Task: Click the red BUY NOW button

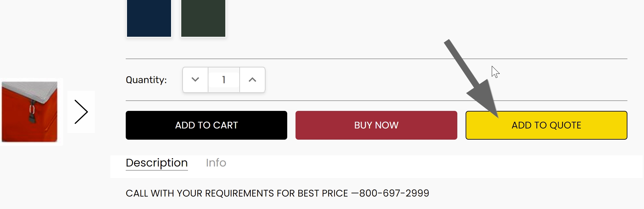Action: (x=376, y=125)
